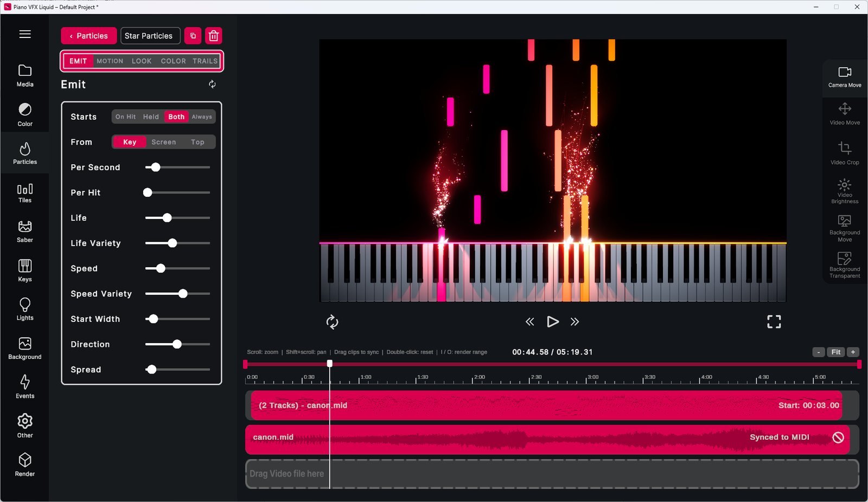Switch to the Motion tab
Viewport: 868px width, 502px height.
click(110, 61)
